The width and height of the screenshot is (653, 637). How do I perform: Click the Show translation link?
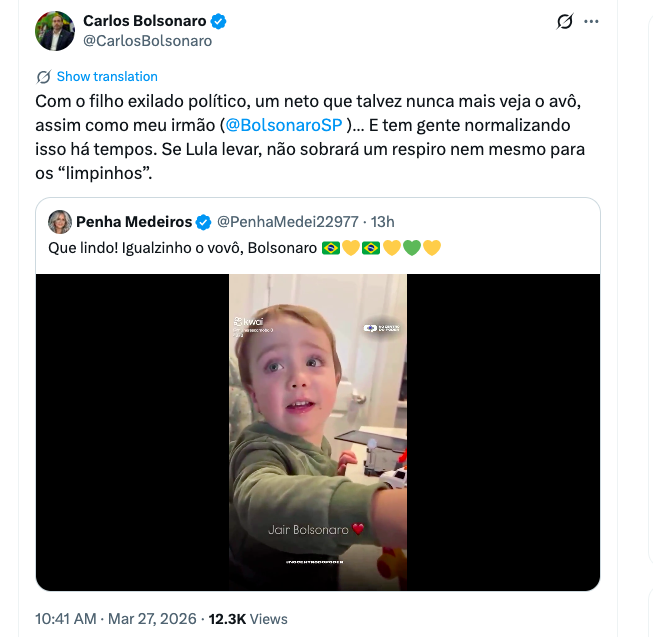[x=107, y=77]
